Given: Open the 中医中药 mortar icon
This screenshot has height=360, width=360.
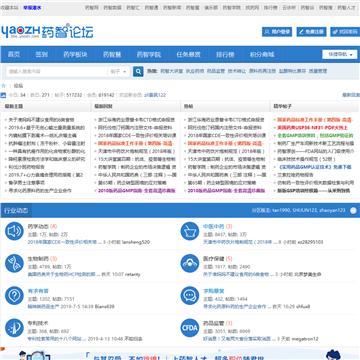Looking at the screenshot, I should click(190, 231).
